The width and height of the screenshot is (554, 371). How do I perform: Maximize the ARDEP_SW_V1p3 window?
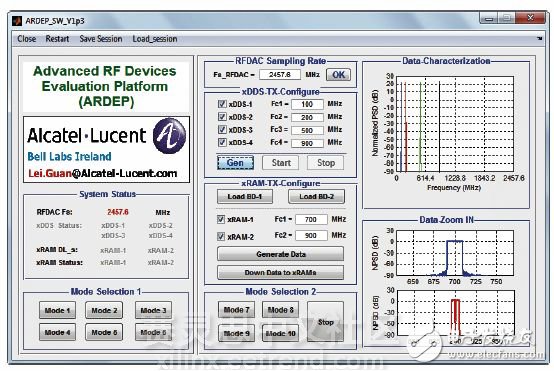[507, 18]
